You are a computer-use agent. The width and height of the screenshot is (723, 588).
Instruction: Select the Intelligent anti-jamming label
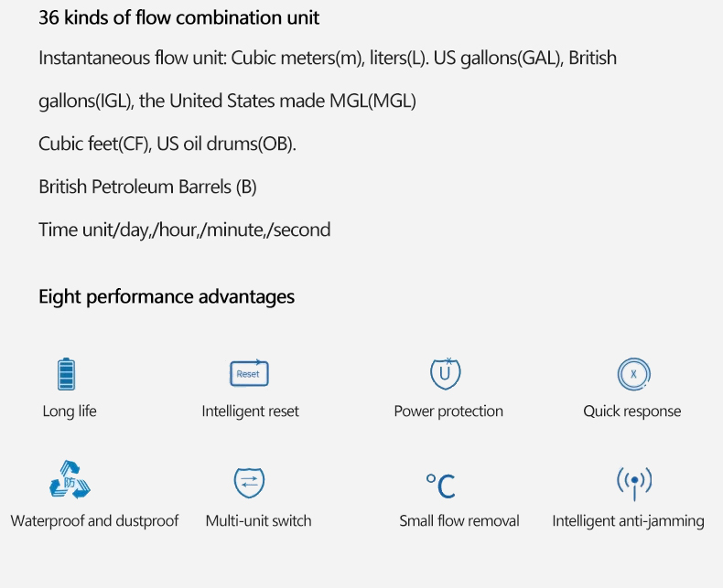pos(629,521)
